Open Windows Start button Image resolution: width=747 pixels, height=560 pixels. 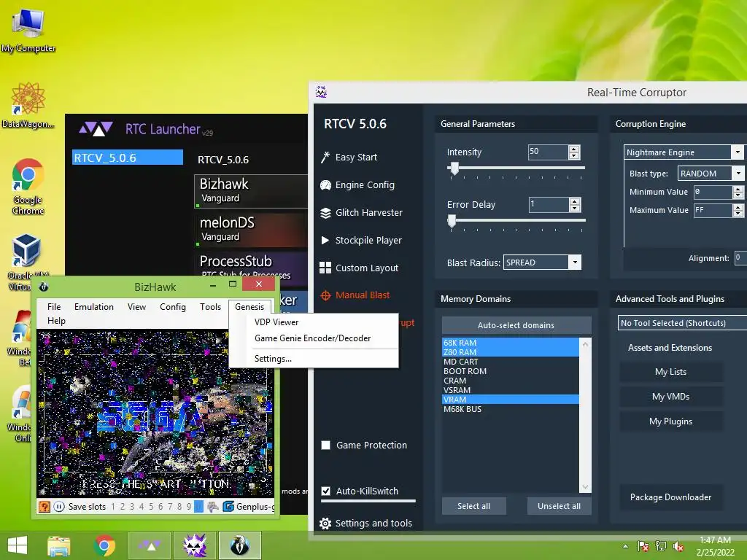(x=18, y=545)
